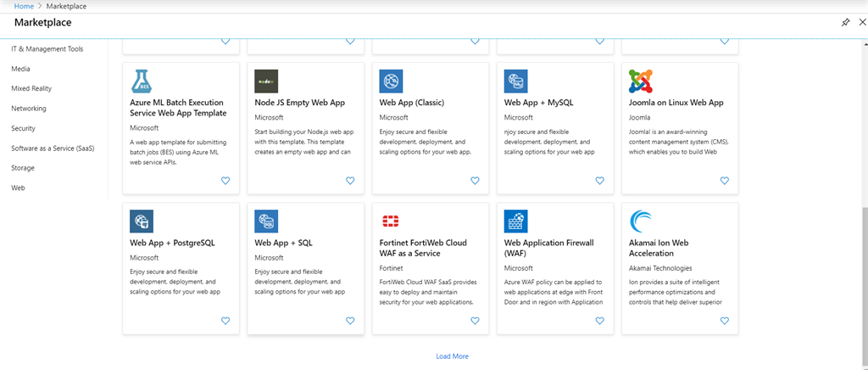This screenshot has width=868, height=370.
Task: Open the Software as a Service (SaaS) category
Action: pyautogui.click(x=53, y=149)
